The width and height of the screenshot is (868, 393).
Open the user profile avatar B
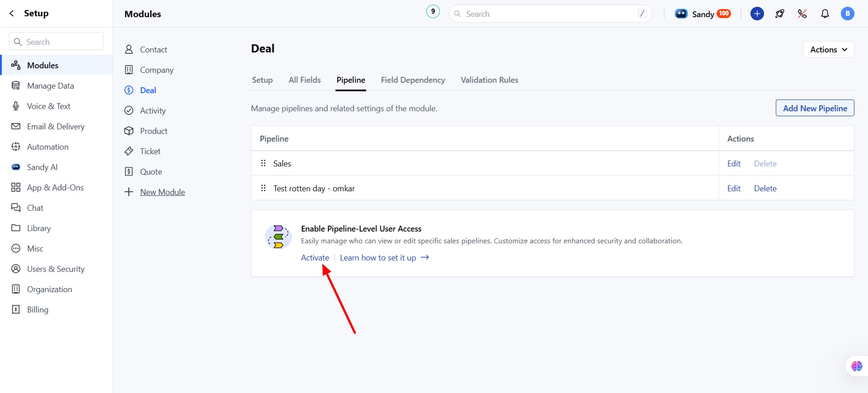click(x=848, y=14)
